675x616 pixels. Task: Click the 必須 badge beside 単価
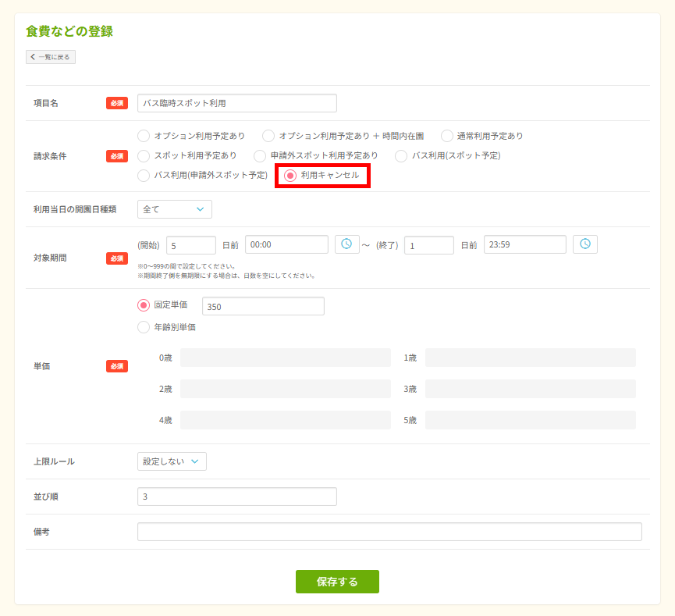click(x=117, y=366)
